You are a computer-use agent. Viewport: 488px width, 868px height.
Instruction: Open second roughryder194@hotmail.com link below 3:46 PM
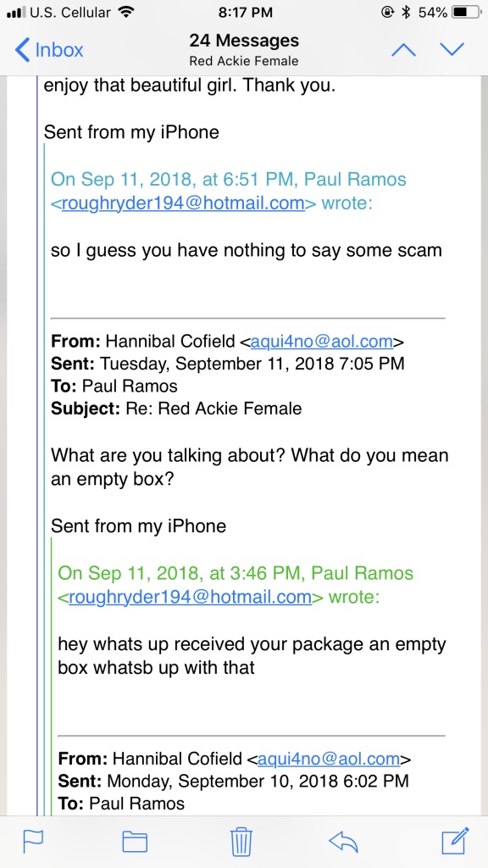(190, 598)
